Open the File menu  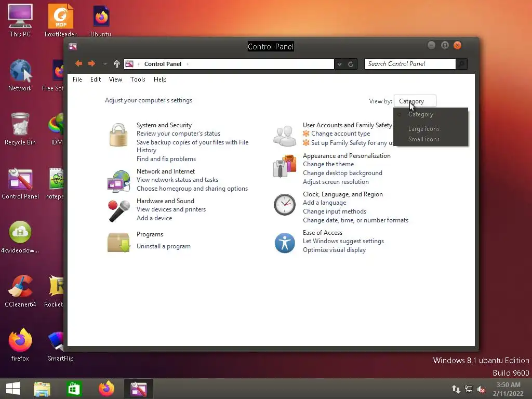coord(77,79)
